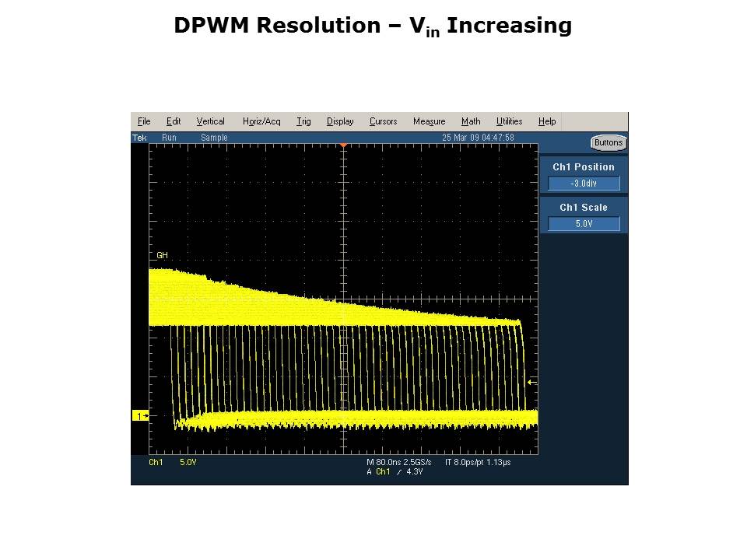Image resolution: width=747 pixels, height=560 pixels.
Task: Select the GH waveform label
Action: [162, 255]
